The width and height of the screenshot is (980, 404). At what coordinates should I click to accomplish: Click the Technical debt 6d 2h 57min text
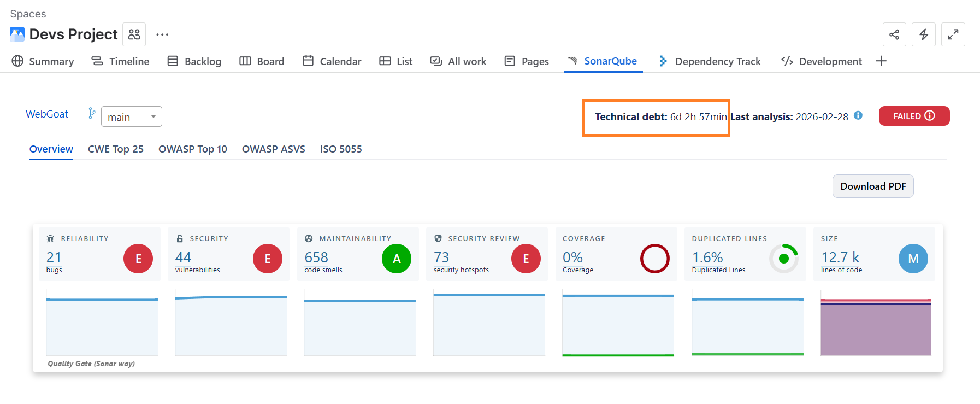click(661, 116)
